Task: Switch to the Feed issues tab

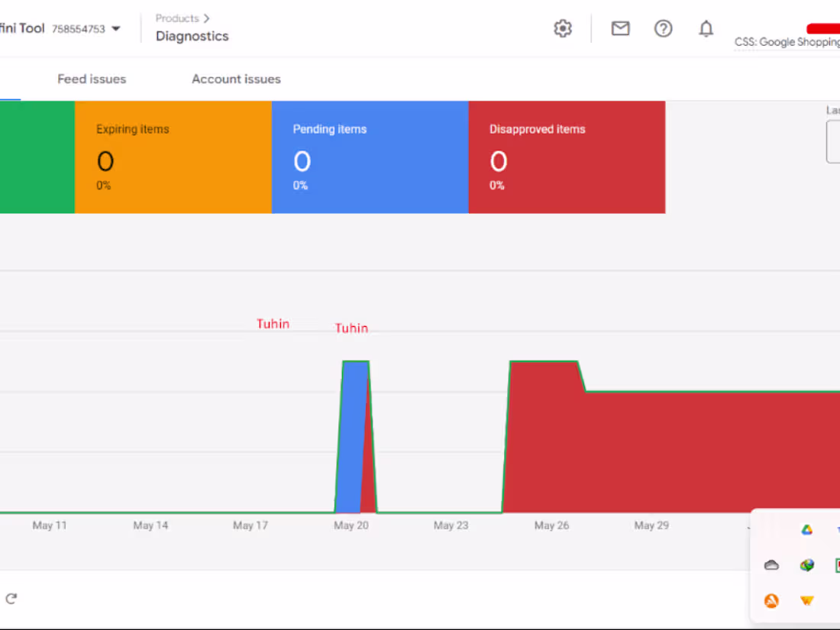Action: tap(92, 79)
